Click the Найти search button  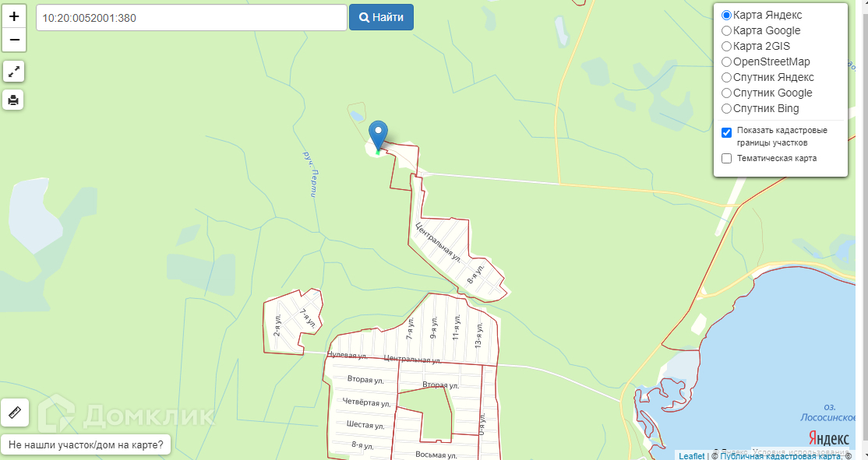click(x=382, y=17)
